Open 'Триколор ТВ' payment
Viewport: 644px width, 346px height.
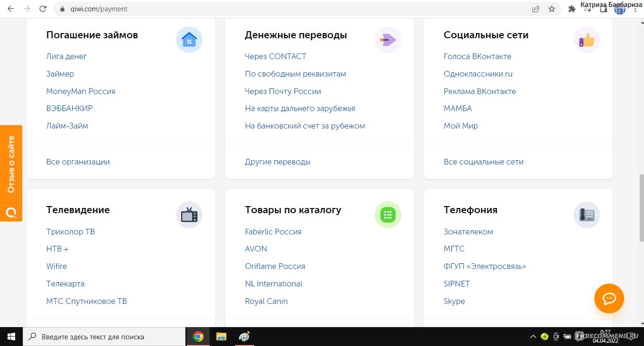[71, 232]
